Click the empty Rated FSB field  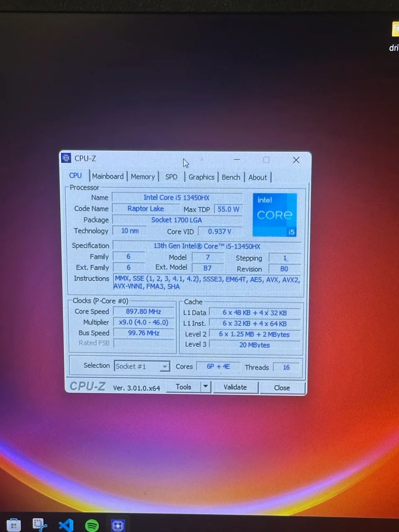[143, 343]
